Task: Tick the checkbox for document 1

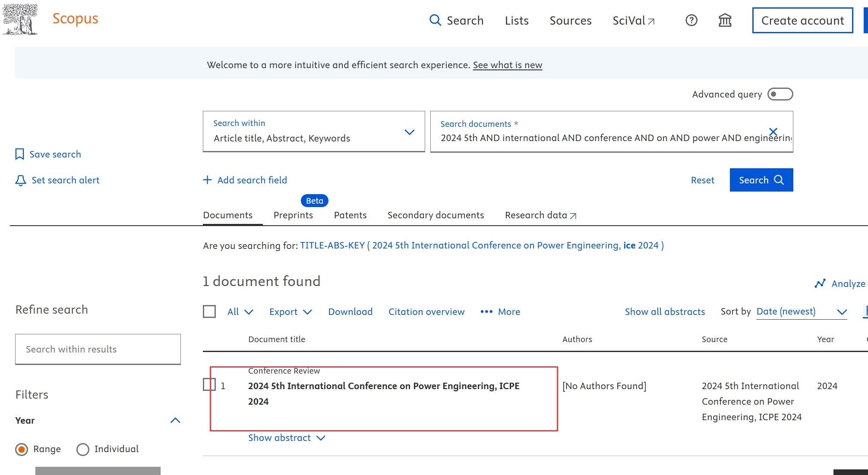Action: point(209,384)
